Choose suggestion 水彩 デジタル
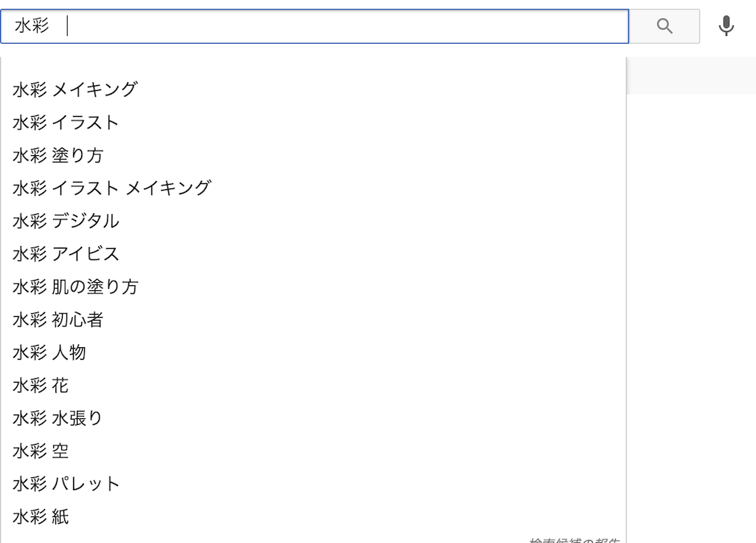 tap(66, 221)
